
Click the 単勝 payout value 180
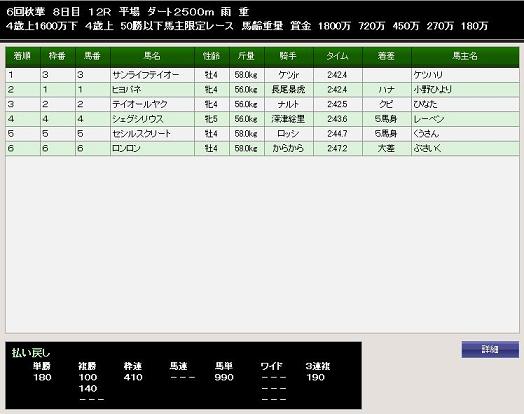click(x=42, y=378)
